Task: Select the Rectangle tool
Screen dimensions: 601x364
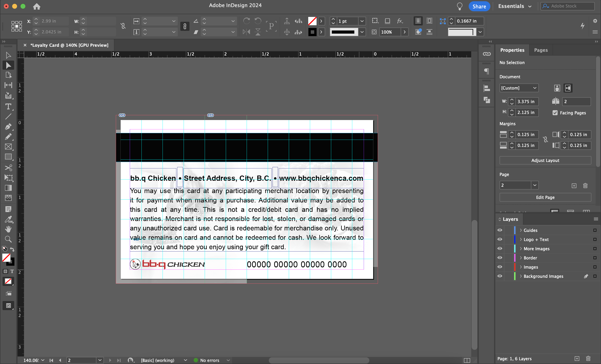Action: point(8,157)
